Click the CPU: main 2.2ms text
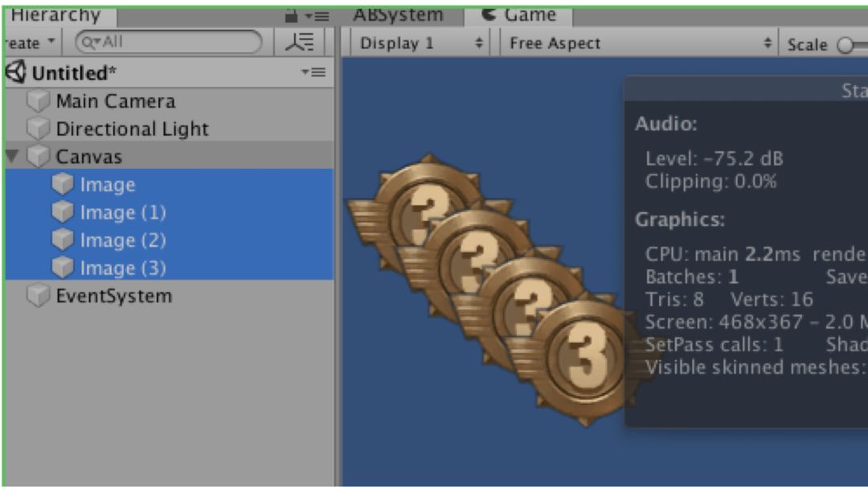The image size is (868, 487). (x=723, y=254)
